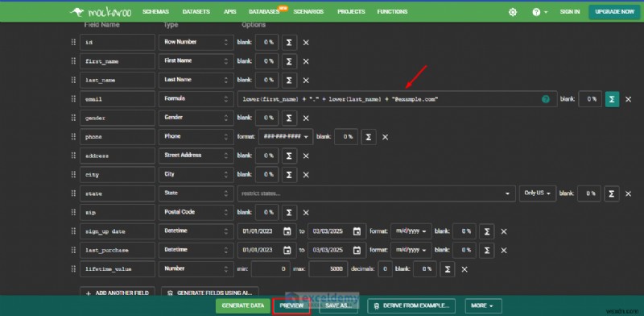Open the last_purchase m/d/yyyy format dropdown

tap(411, 250)
